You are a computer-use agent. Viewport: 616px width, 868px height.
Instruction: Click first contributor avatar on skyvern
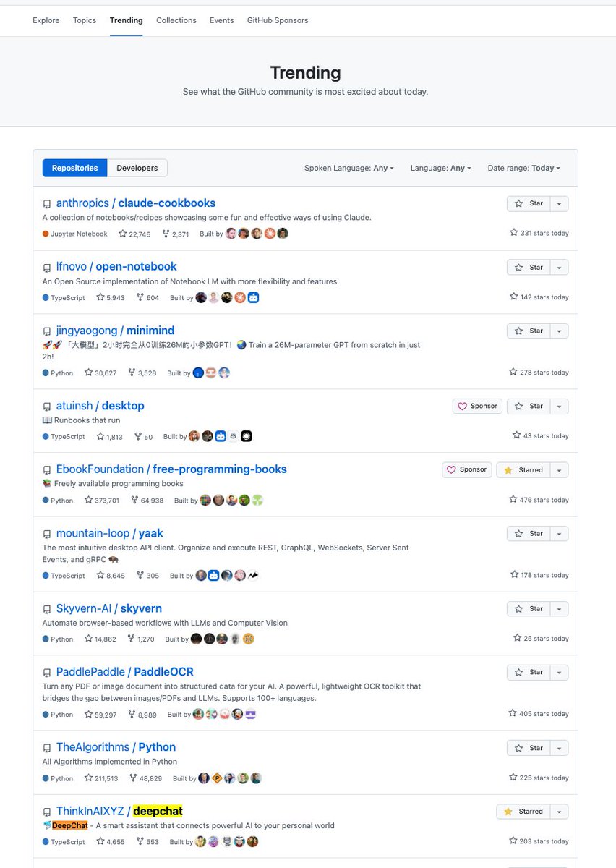[196, 639]
